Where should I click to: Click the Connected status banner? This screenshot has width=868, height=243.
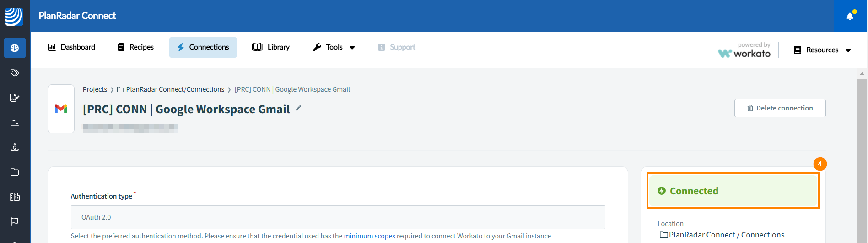[x=733, y=191]
